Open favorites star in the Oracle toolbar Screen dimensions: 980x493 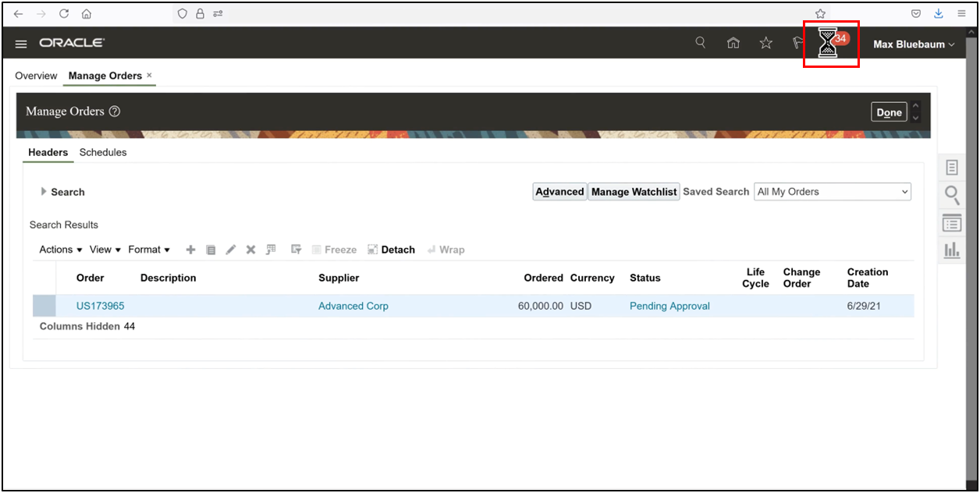[x=765, y=43]
